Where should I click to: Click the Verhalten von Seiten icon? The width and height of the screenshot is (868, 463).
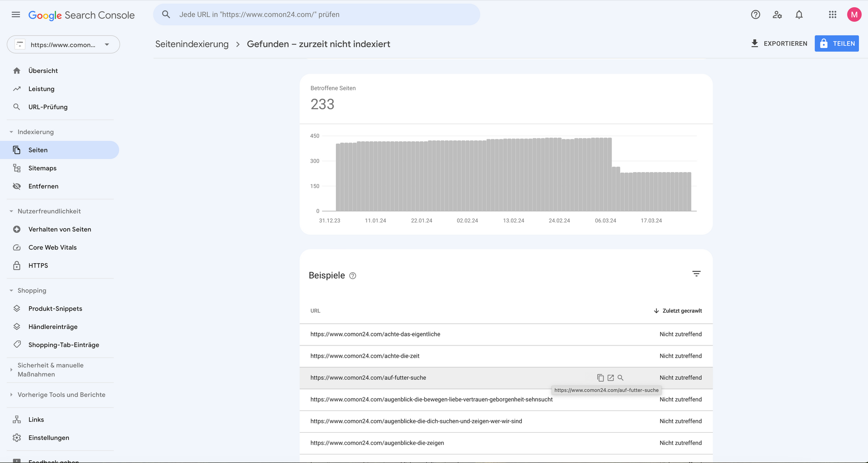pyautogui.click(x=17, y=229)
